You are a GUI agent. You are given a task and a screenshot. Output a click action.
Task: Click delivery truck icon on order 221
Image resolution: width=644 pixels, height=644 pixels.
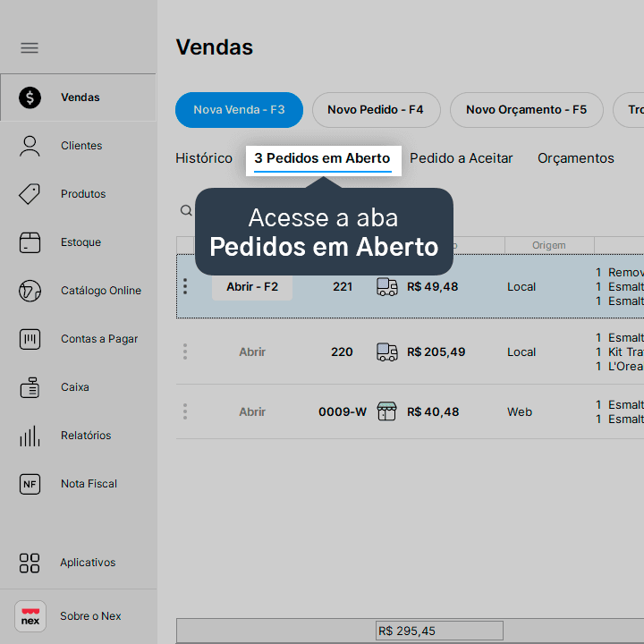(387, 287)
